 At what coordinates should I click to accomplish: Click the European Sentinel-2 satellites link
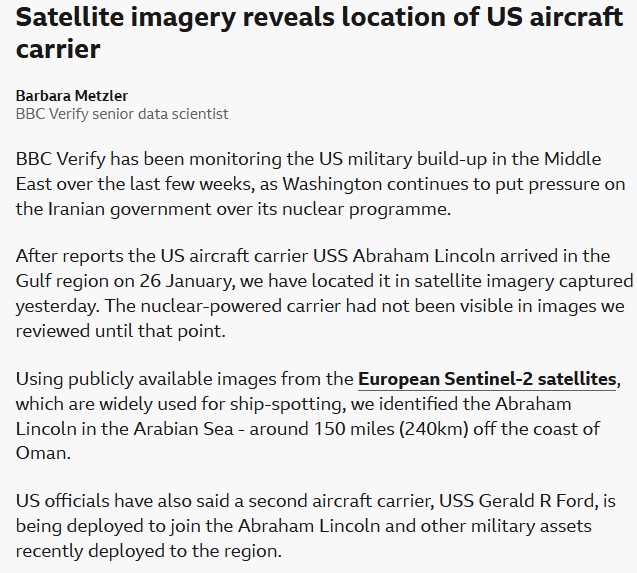(488, 379)
